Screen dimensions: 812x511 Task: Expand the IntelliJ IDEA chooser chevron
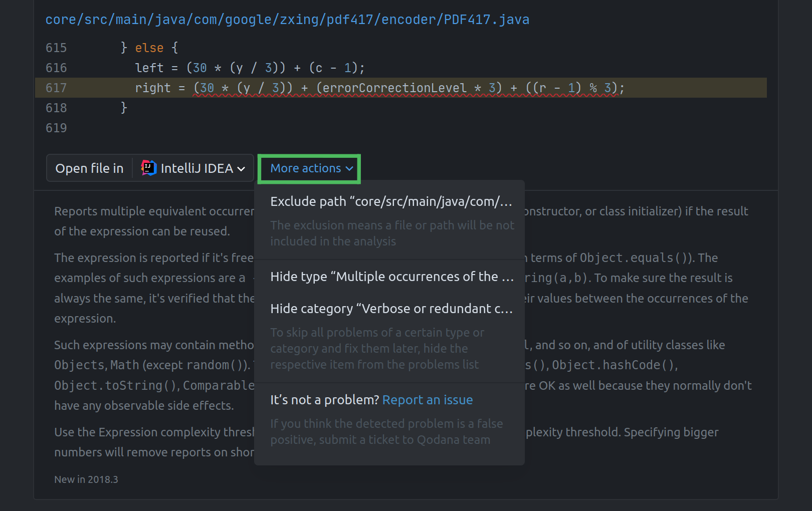[243, 168]
